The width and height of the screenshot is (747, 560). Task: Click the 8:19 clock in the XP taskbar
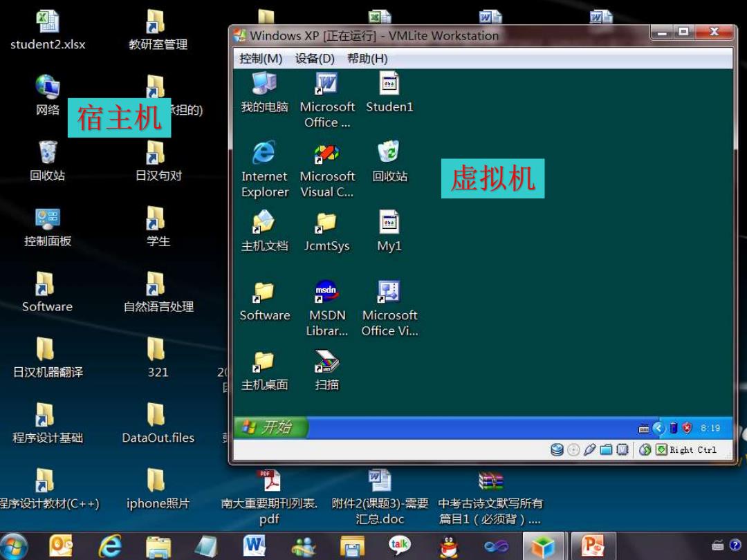pyautogui.click(x=710, y=428)
